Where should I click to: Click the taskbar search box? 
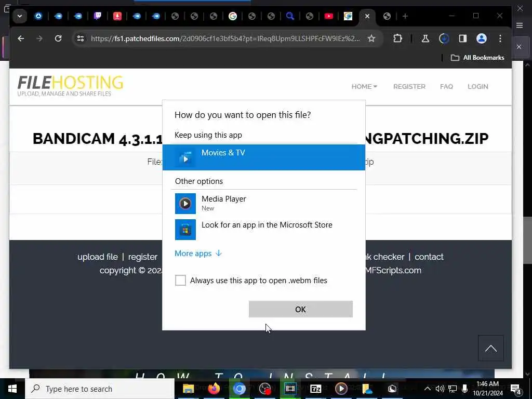pyautogui.click(x=100, y=389)
